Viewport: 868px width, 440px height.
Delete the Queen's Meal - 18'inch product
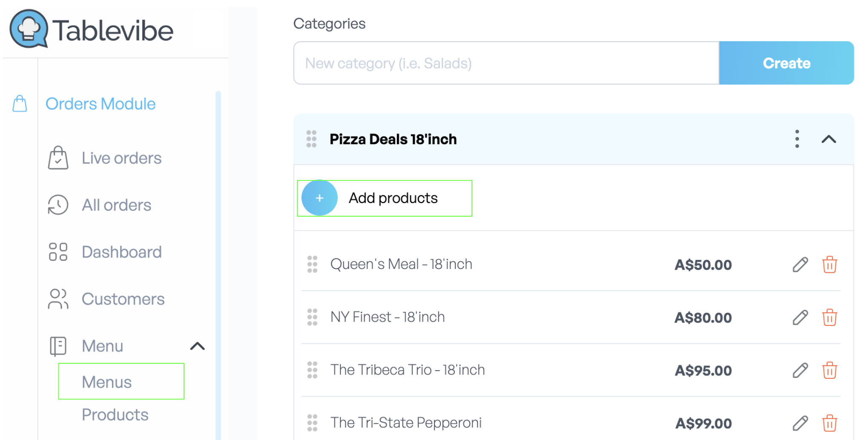tap(829, 265)
